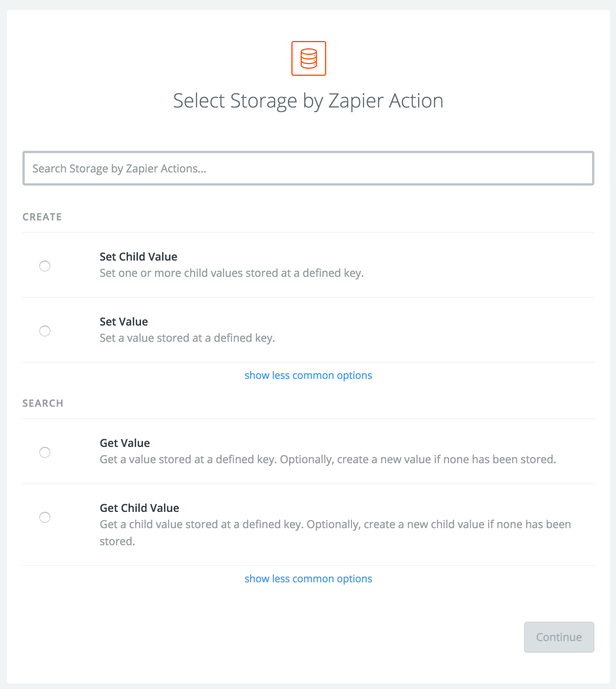Image resolution: width=616 pixels, height=689 pixels.
Task: Select the Set Value radio button
Action: pyautogui.click(x=45, y=331)
